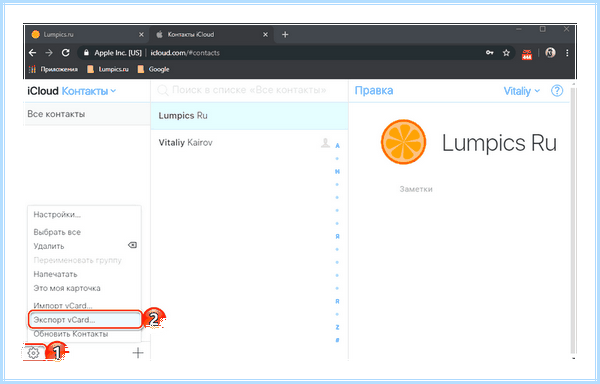Go back in browser history

[33, 53]
